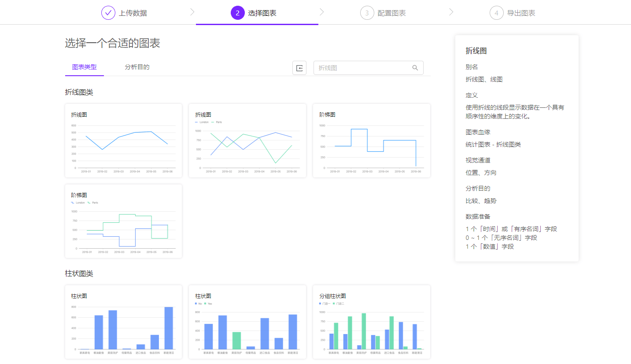
Task: Select the first 柱状图 thumbnail
Action: point(123,322)
